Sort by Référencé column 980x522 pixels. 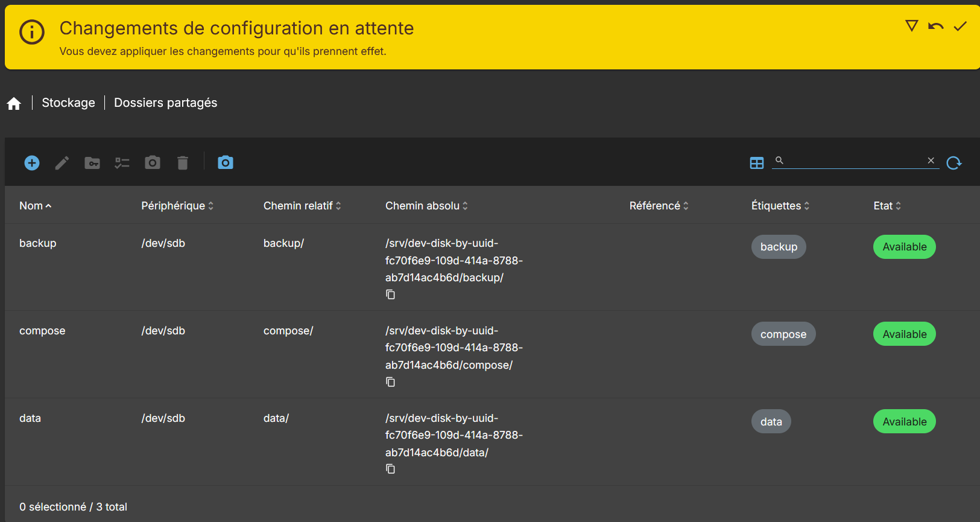coord(659,206)
